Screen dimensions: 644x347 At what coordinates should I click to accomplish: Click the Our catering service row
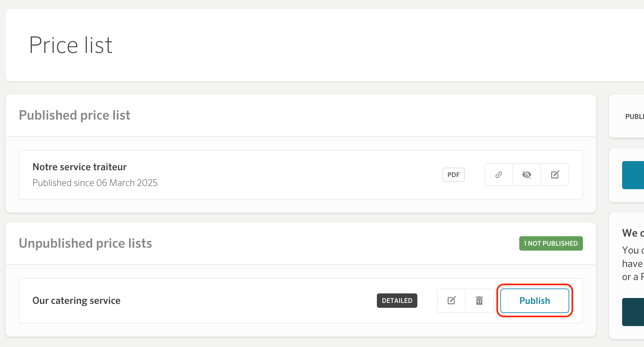tap(301, 301)
